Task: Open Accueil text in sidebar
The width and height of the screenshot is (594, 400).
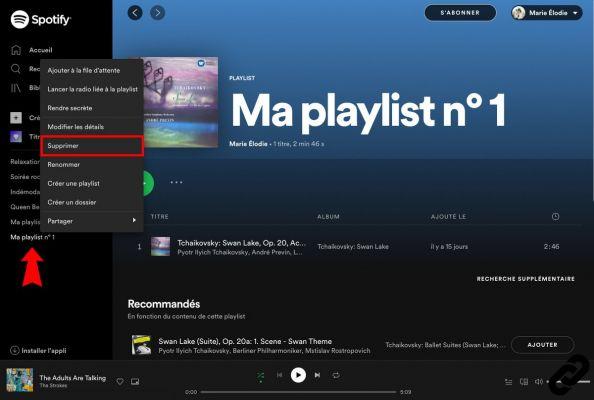Action: click(41, 50)
